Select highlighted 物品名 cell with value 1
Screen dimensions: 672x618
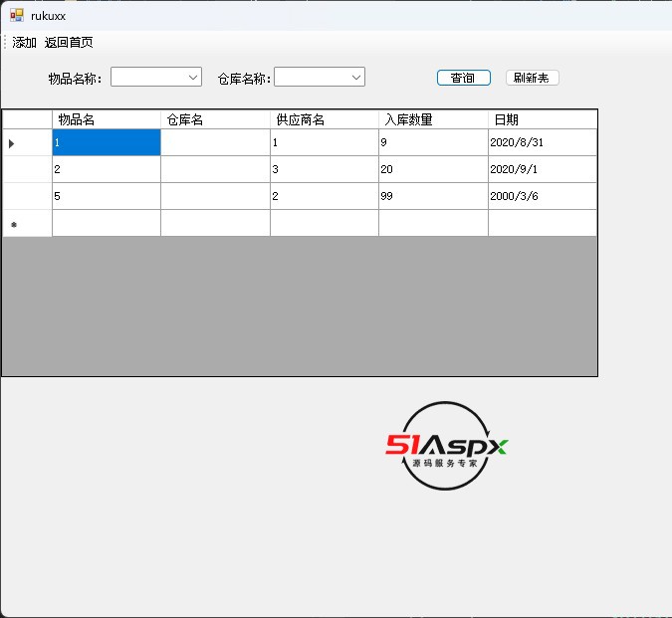coord(107,142)
